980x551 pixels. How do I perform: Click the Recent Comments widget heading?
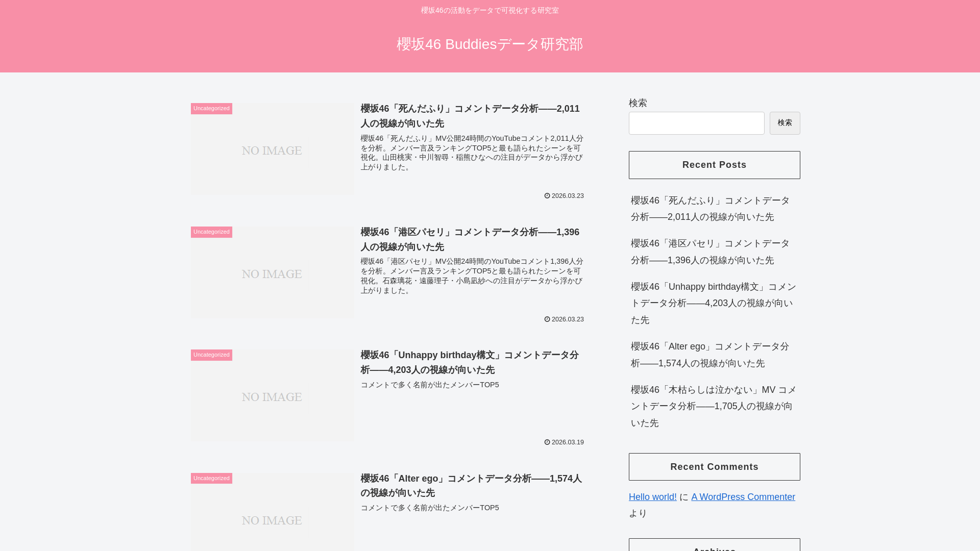point(714,467)
